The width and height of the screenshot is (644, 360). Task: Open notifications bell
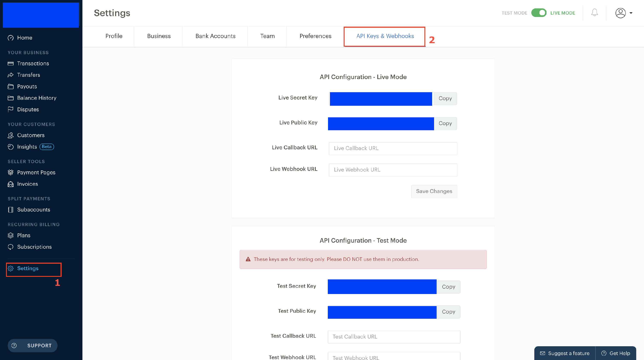pos(594,12)
